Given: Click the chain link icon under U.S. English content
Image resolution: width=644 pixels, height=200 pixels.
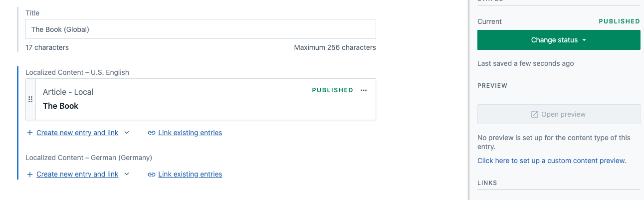Looking at the screenshot, I should [x=152, y=133].
